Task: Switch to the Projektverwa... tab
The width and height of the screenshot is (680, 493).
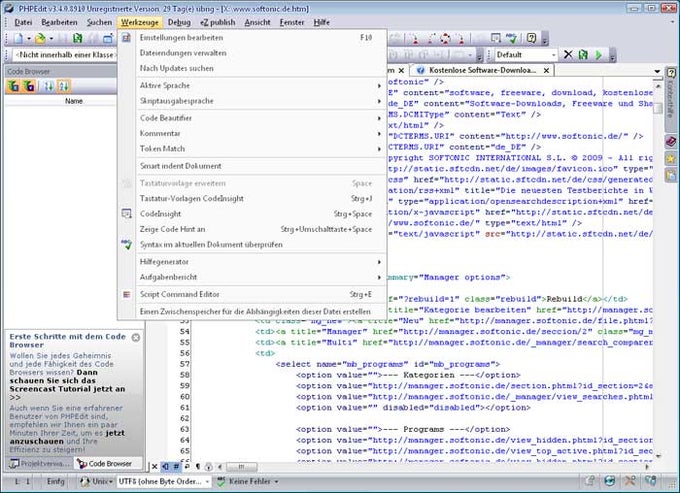Action: (39, 464)
